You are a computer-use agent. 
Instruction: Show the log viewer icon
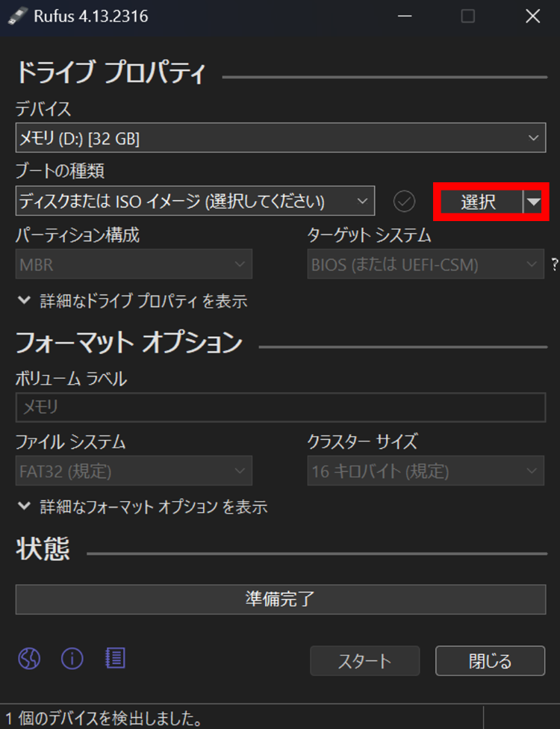[115, 658]
